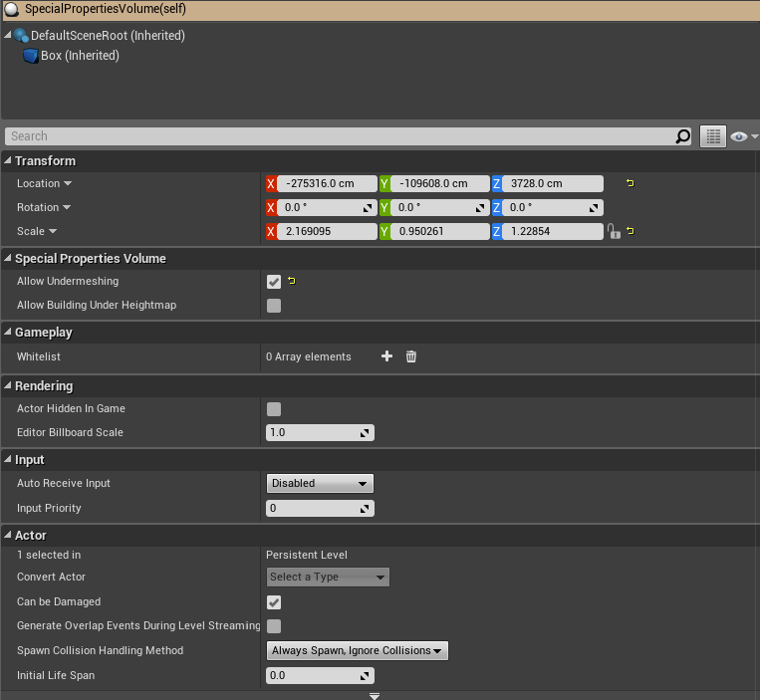Uncheck Allow Undermeshing

pyautogui.click(x=274, y=282)
